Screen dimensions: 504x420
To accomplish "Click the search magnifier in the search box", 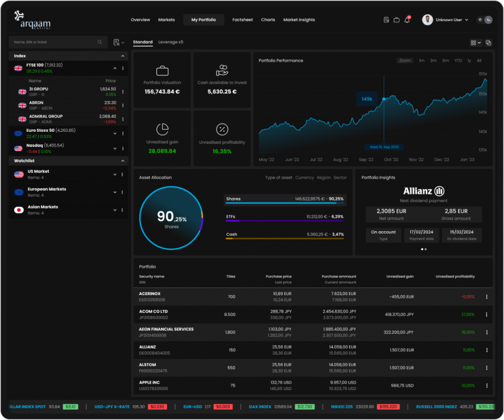I will tap(100, 42).
